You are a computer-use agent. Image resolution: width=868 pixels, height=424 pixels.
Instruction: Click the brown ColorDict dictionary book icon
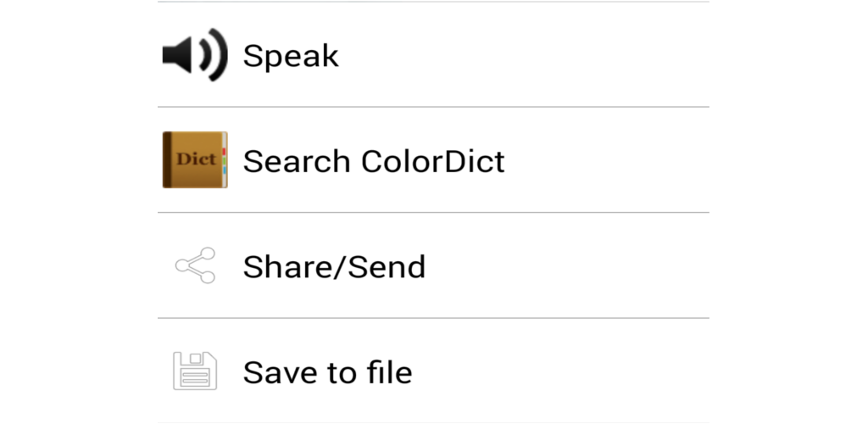[x=195, y=160]
